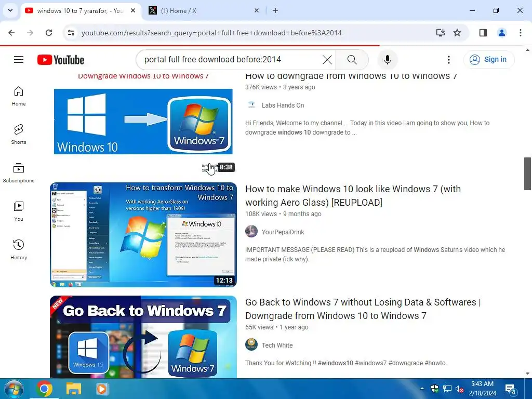Image resolution: width=532 pixels, height=399 pixels.
Task: Click the 'Thank You for Watching' description text
Action: pyautogui.click(x=345, y=363)
